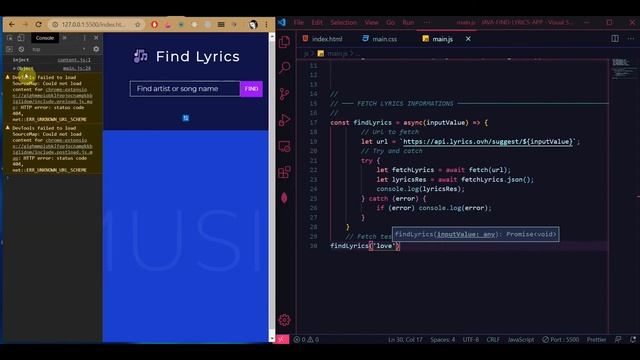Open Extensions view in activity bar
The width and height of the screenshot is (640, 360).
tap(284, 172)
